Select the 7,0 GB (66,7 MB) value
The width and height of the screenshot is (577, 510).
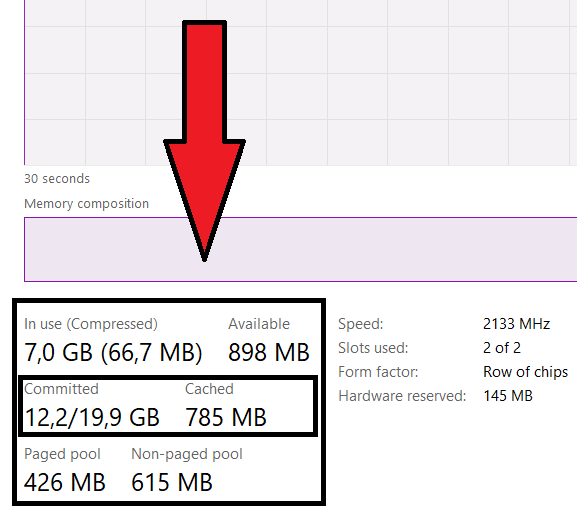pos(113,353)
